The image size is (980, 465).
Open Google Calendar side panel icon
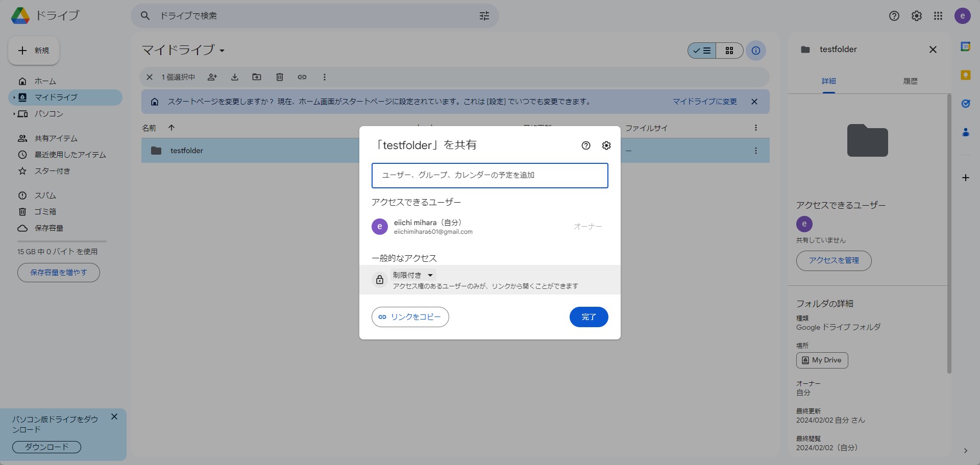pyautogui.click(x=966, y=46)
